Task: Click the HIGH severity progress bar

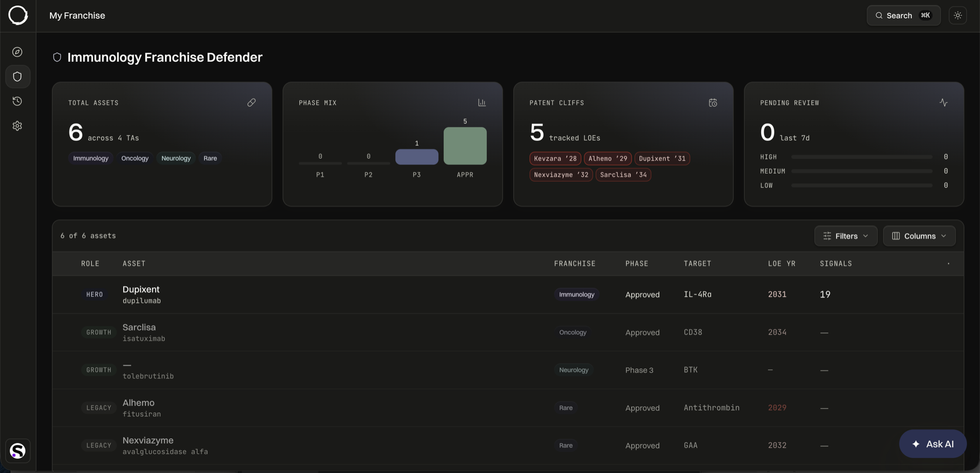Action: click(862, 157)
